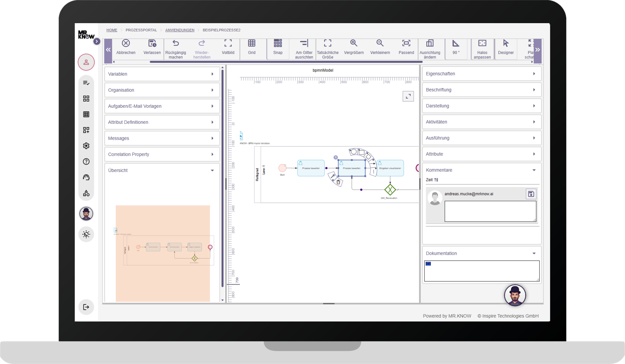
Task: Click Am Gitter ausrichten
Action: 304,43
